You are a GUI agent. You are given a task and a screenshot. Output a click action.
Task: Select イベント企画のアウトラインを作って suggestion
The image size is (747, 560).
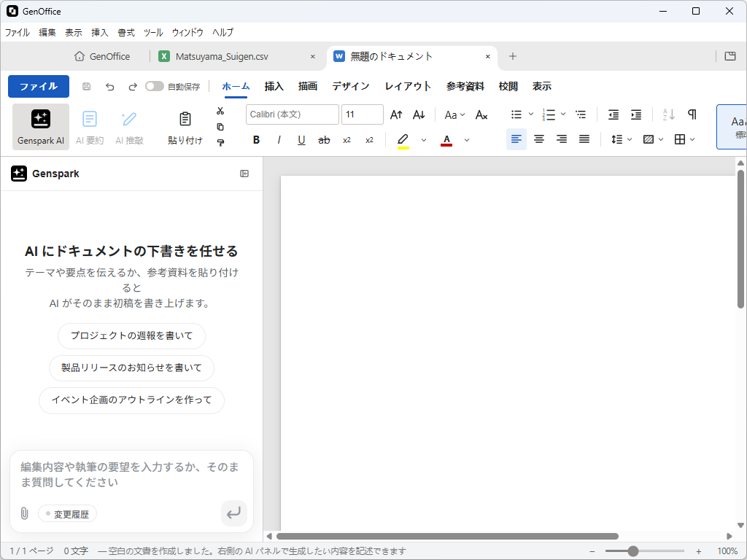pos(131,400)
